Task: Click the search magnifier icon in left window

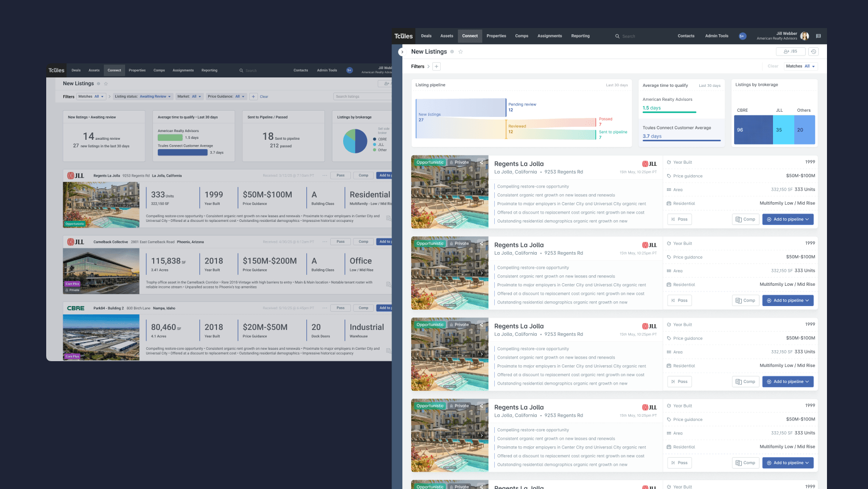Action: click(x=241, y=70)
